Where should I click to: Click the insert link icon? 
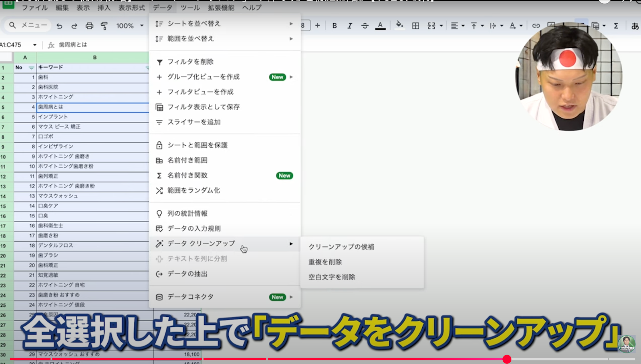[x=536, y=26]
